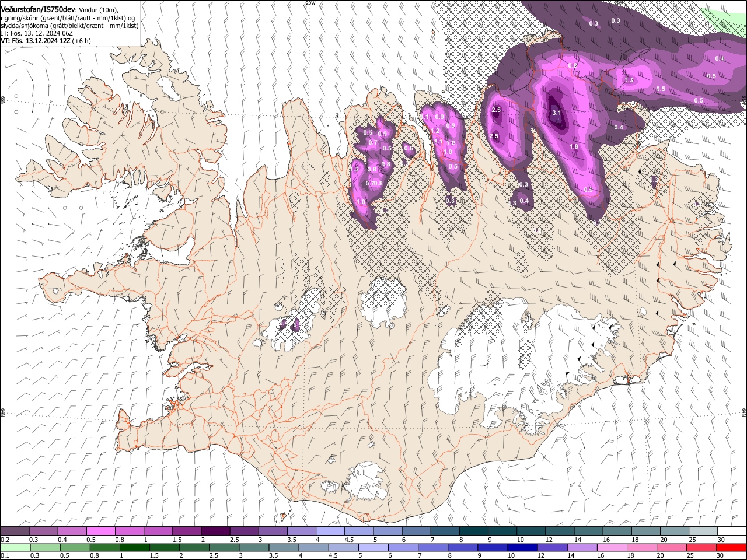Click the initial time line 'IT: Fös. 13. 12. 2024 06Z'
Screen dimensions: 747x560
[37, 34]
